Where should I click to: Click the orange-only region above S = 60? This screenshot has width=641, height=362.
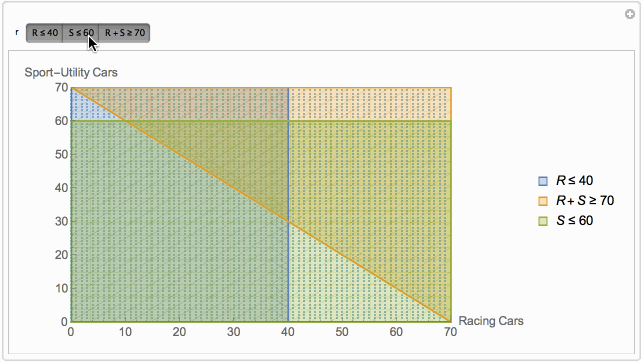[370, 104]
